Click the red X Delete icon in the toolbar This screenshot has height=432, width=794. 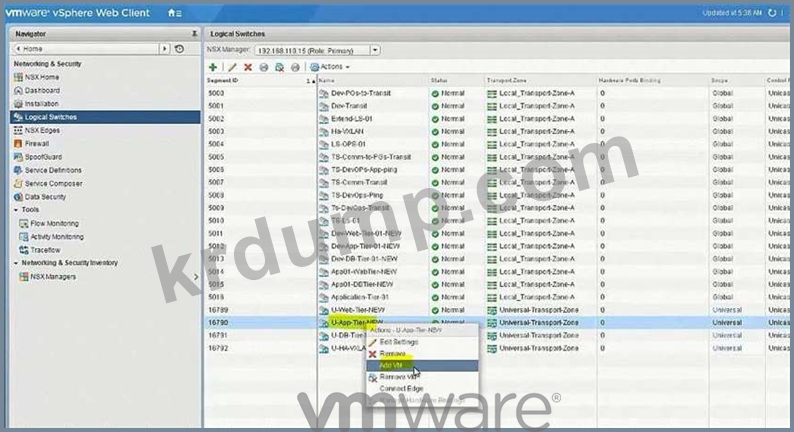click(248, 67)
